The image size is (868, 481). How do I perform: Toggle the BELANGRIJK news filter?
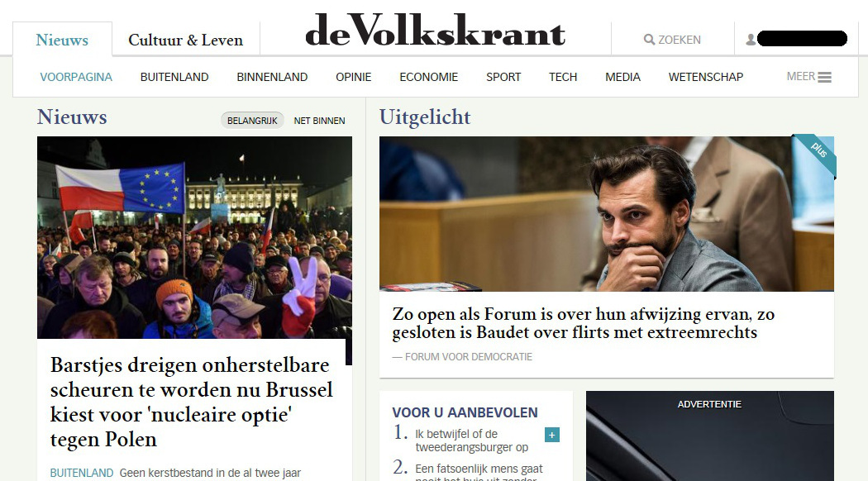point(252,120)
